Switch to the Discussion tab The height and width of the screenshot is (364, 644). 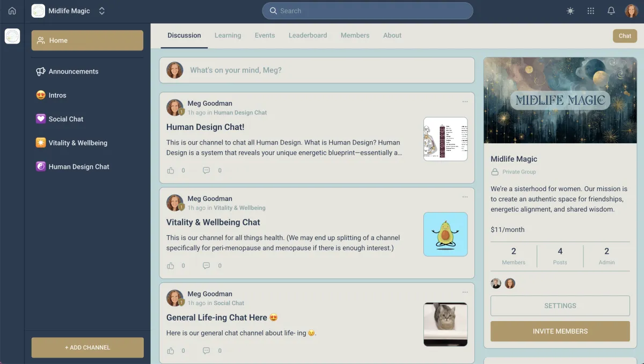coord(184,35)
